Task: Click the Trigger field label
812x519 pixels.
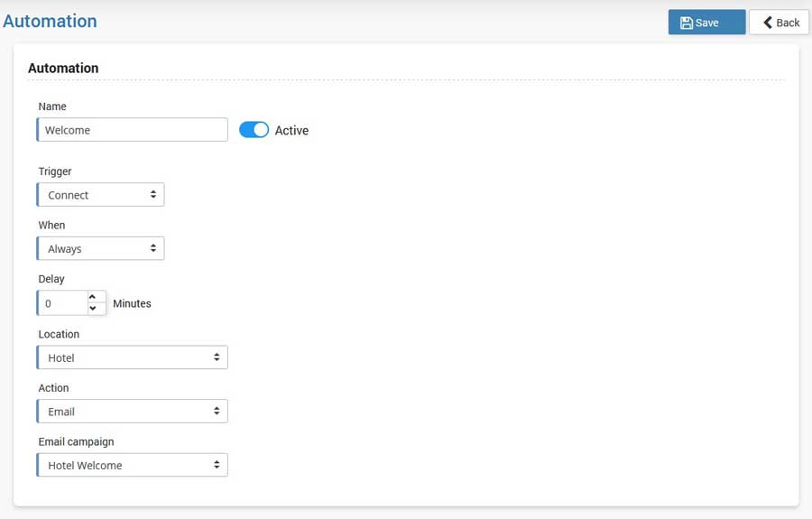Action: click(x=55, y=171)
